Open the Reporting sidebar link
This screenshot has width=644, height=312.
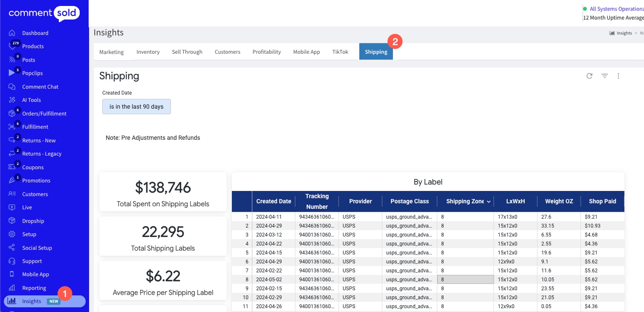34,288
